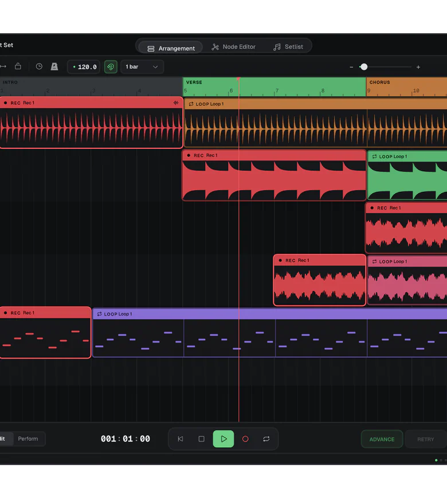Click the skip to start button
This screenshot has height=504, width=447.
(x=181, y=439)
